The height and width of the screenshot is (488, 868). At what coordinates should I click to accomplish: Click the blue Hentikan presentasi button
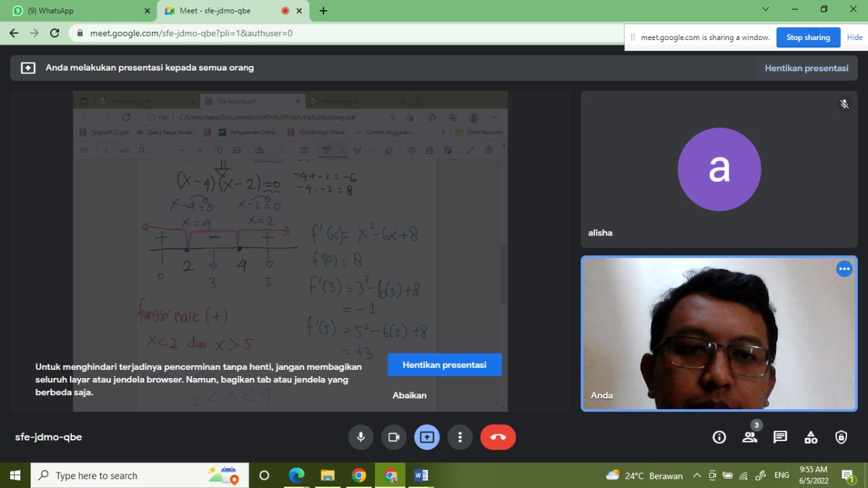point(444,364)
